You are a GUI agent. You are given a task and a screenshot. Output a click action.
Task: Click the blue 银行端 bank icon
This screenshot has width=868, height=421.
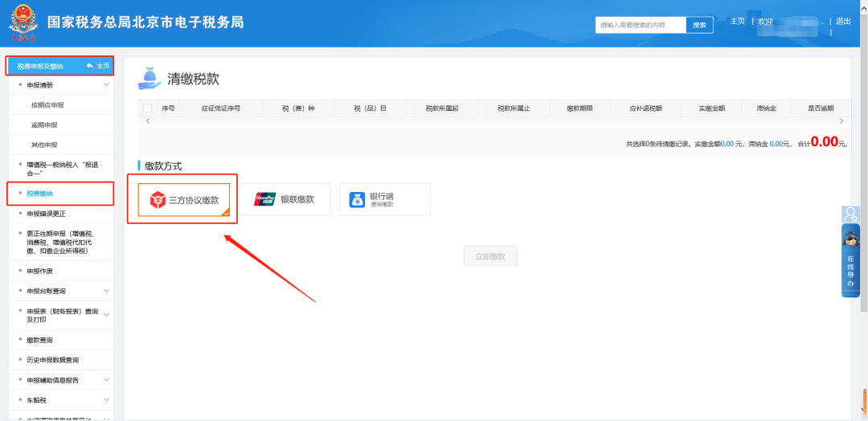pyautogui.click(x=357, y=200)
